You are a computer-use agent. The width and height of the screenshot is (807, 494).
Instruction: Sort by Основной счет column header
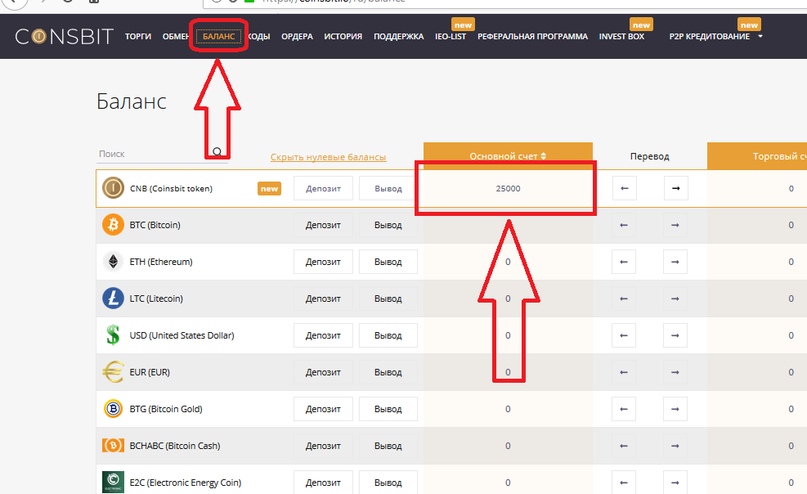[508, 156]
